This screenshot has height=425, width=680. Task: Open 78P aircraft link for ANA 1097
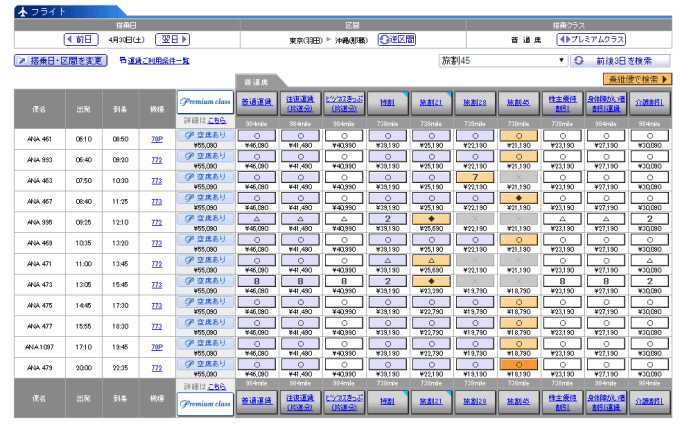[x=157, y=347]
